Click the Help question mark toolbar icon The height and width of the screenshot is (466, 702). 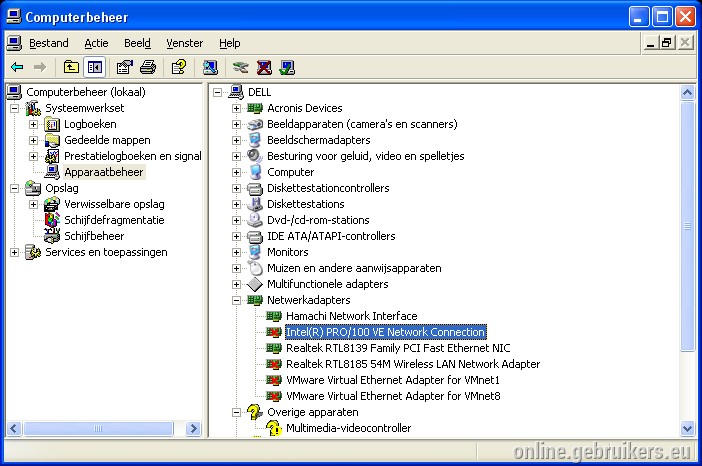179,68
